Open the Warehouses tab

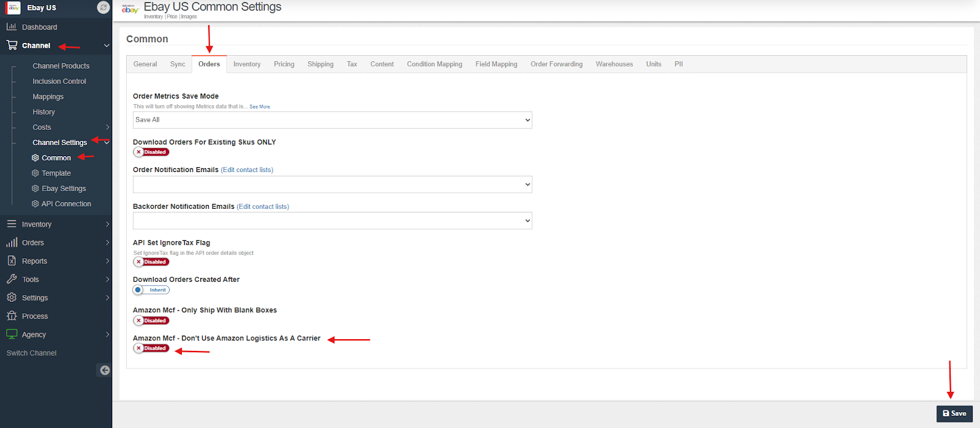(x=614, y=64)
